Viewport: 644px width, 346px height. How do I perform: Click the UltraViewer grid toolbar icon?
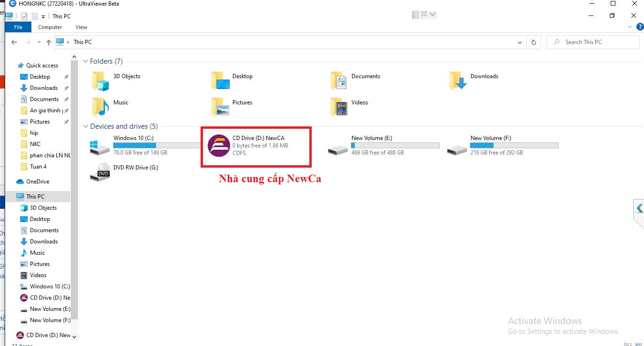coord(415,15)
